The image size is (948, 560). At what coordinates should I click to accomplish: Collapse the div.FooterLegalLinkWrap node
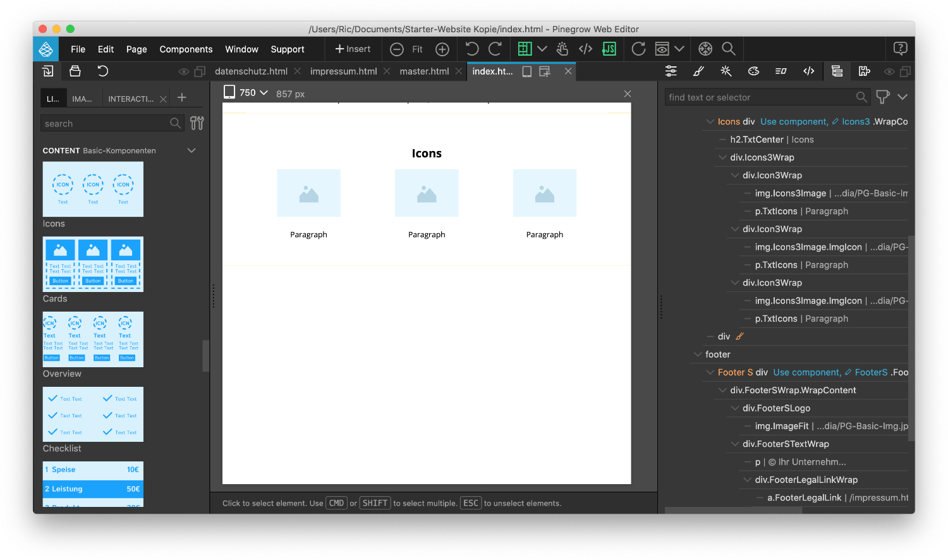748,480
